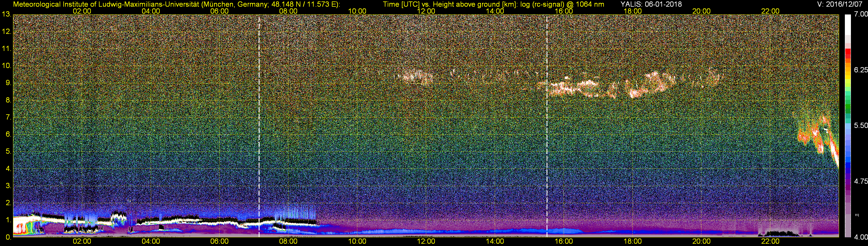Screen dimensions: 868x246
Task: Click the 04:00 label on bottom time axis
Action: pyautogui.click(x=151, y=241)
